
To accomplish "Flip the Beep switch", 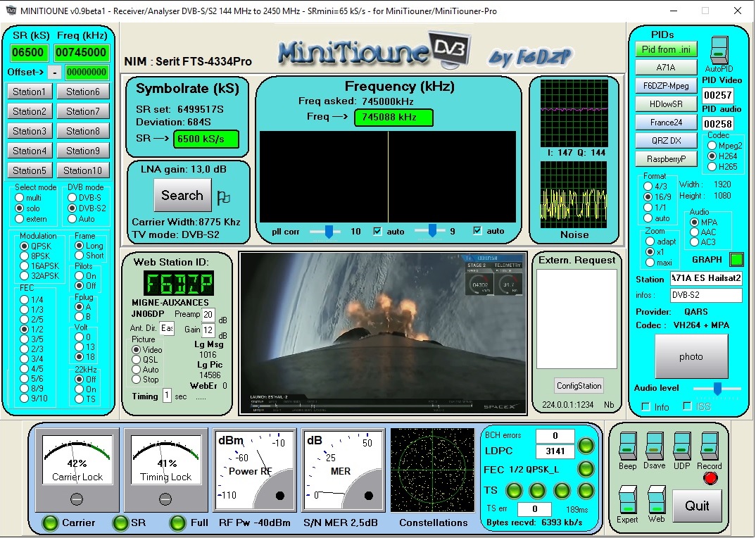I will tap(627, 445).
